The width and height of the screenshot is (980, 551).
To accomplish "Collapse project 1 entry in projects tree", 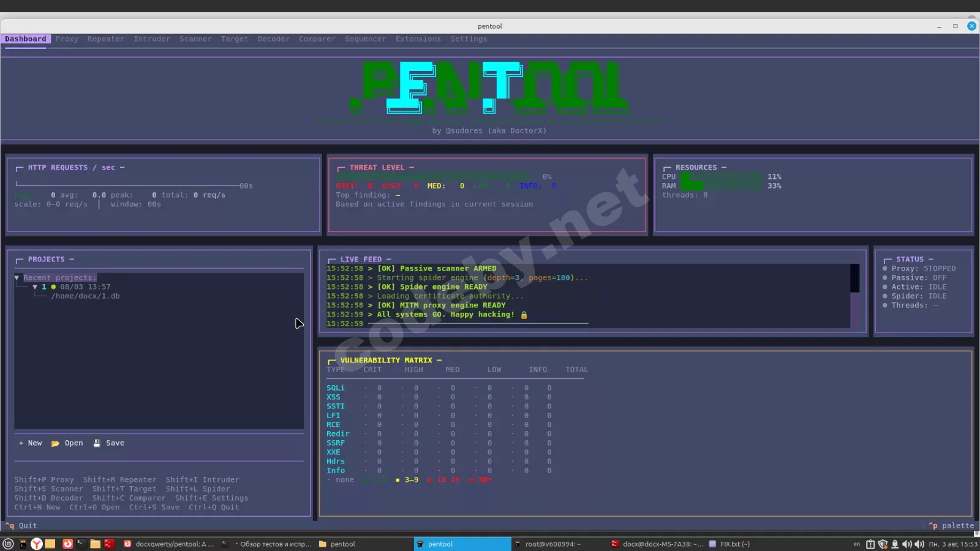I will pos(35,287).
